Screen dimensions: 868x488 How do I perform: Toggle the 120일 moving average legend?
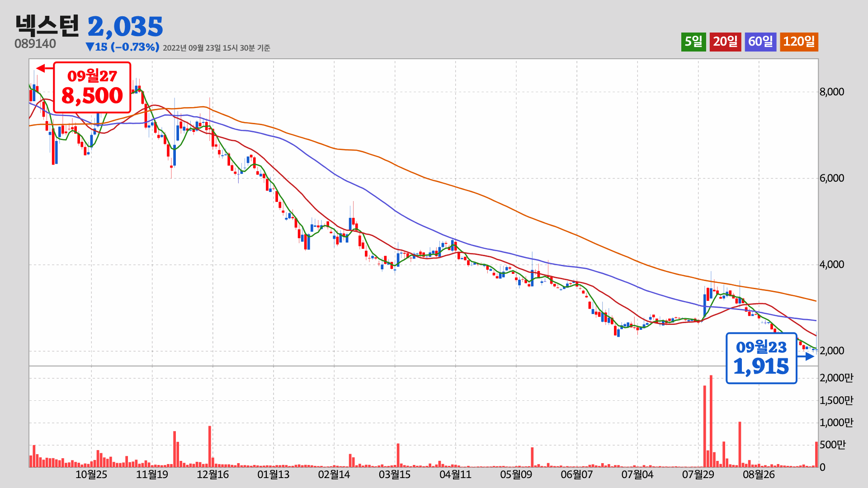(799, 42)
